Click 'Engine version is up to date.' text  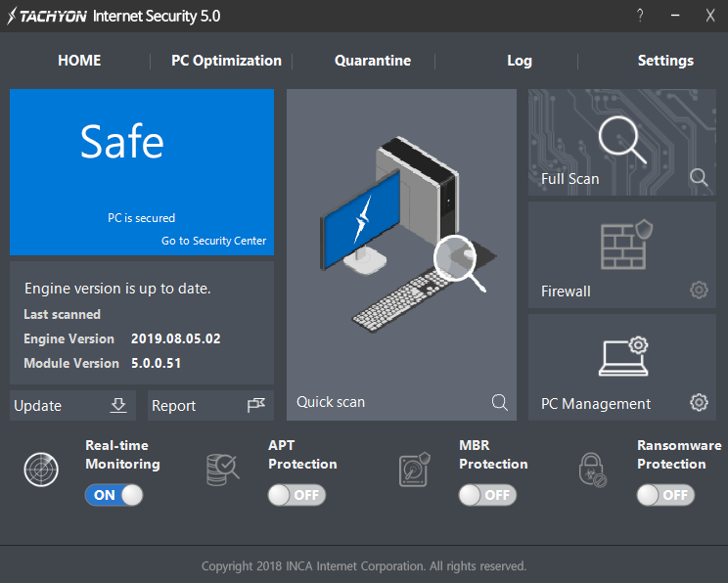[117, 289]
